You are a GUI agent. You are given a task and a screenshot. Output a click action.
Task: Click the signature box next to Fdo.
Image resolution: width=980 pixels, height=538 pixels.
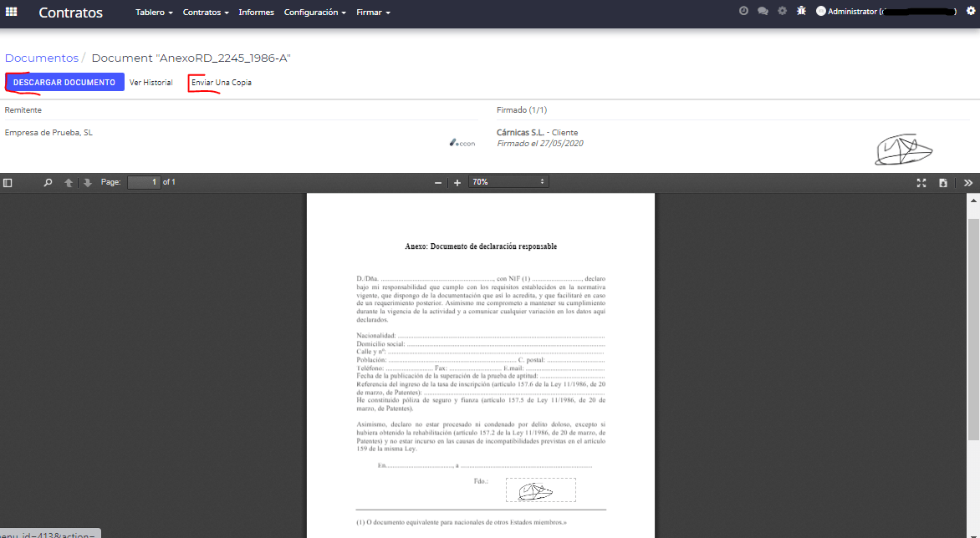point(541,490)
